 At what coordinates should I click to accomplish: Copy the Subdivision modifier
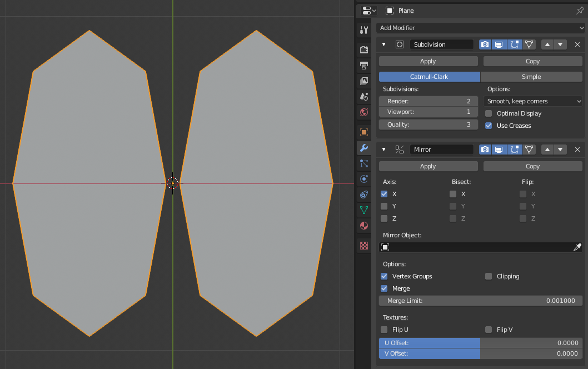click(x=532, y=61)
